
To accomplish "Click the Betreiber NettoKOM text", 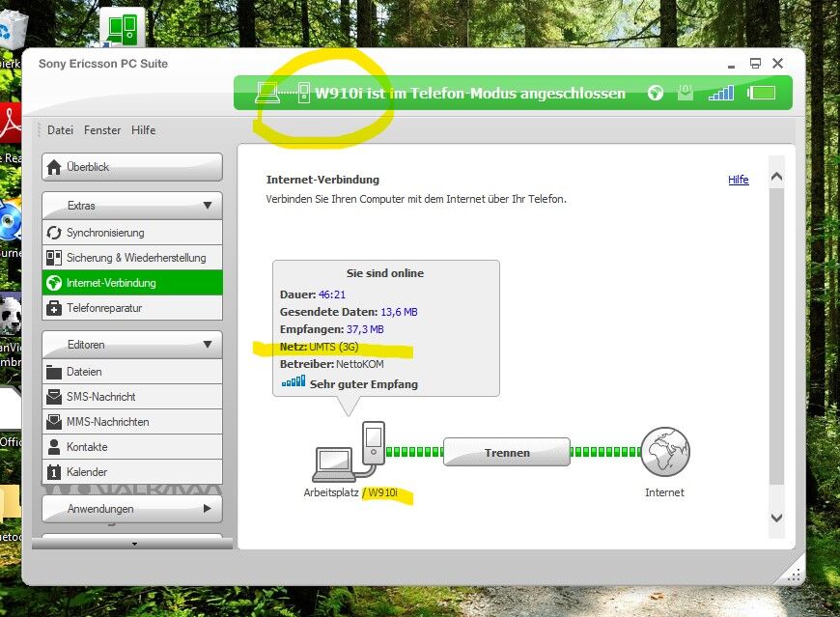I will click(331, 364).
